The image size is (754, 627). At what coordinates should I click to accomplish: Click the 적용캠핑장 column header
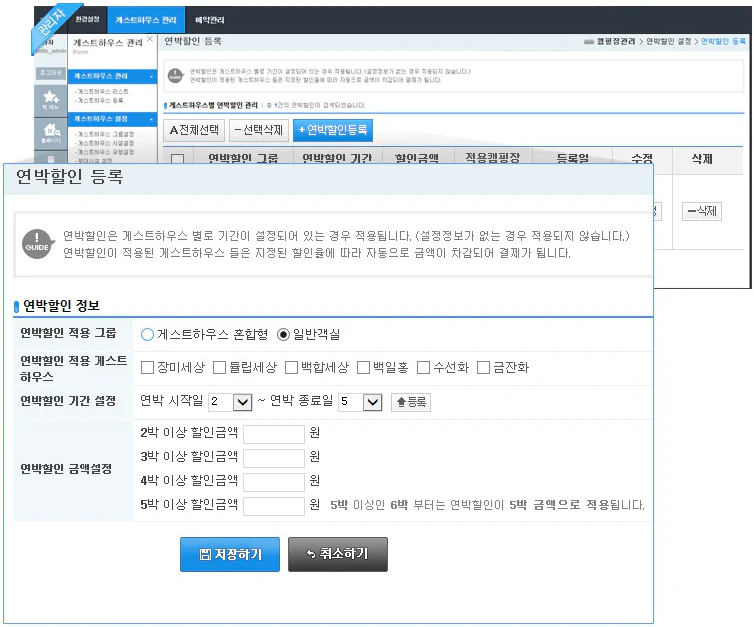coord(493,158)
